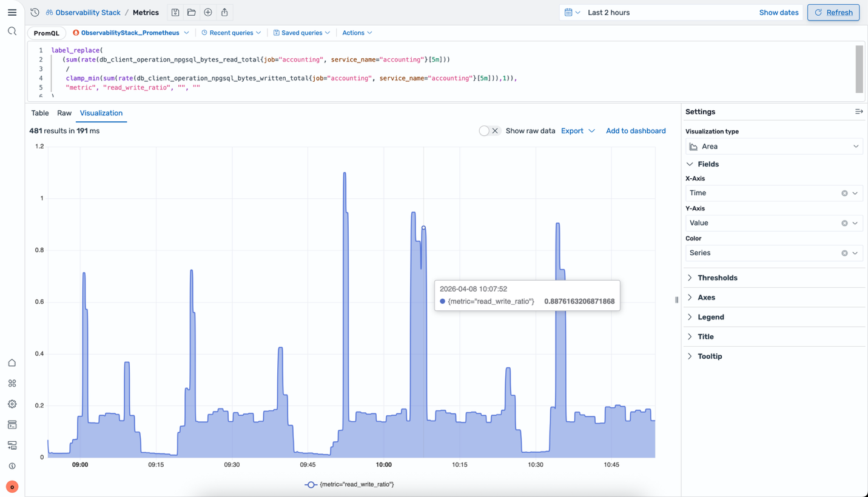The height and width of the screenshot is (497, 868).
Task: Save the current query
Action: (175, 12)
